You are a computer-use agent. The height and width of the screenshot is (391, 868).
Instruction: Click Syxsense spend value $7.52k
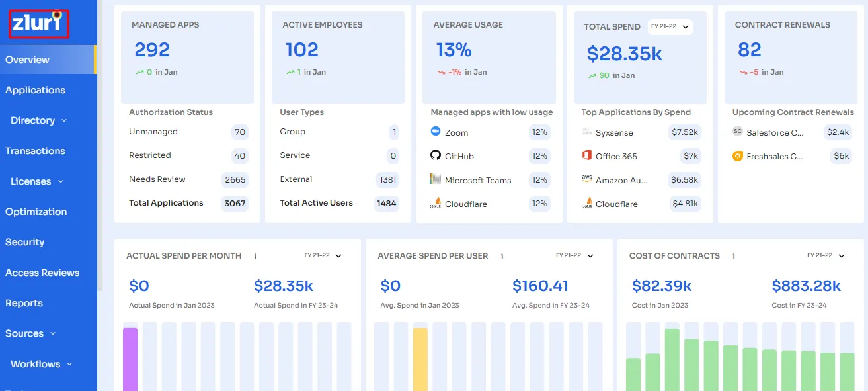685,132
